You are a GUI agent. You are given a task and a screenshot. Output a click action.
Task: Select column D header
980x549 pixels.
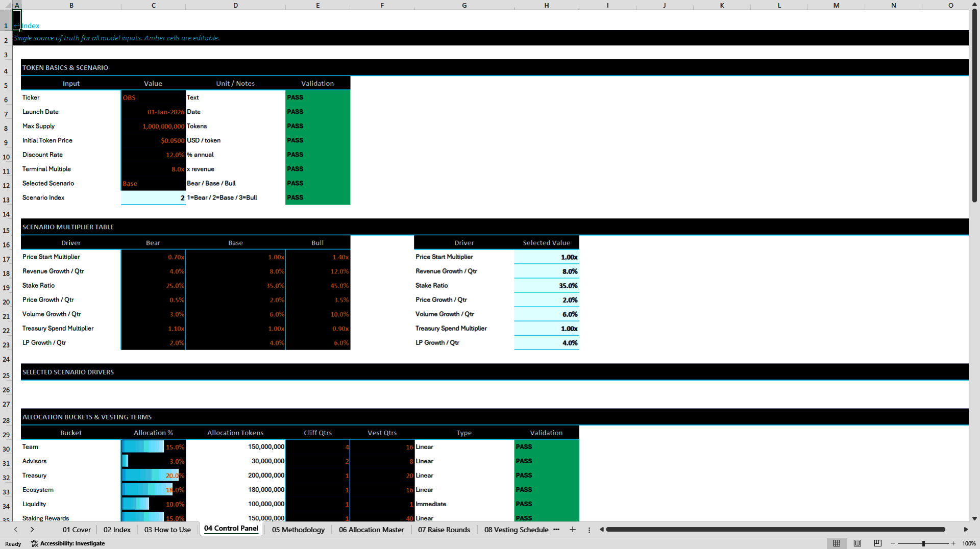(235, 5)
